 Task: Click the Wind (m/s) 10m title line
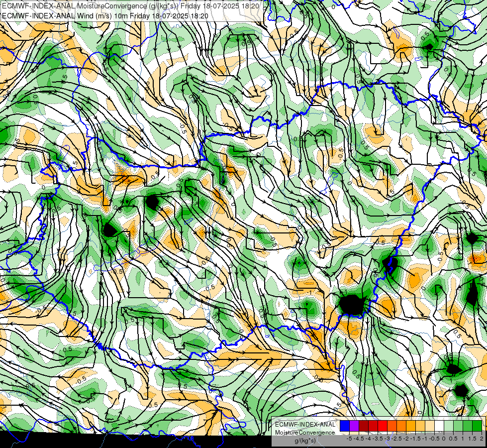click(105, 16)
